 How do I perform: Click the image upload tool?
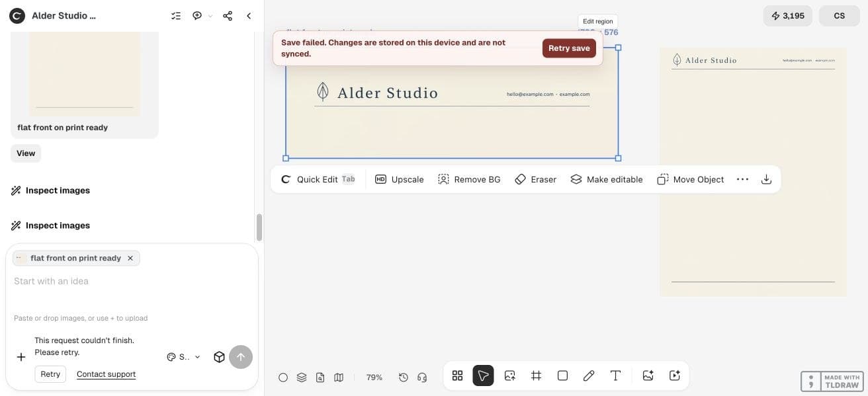coord(509,376)
